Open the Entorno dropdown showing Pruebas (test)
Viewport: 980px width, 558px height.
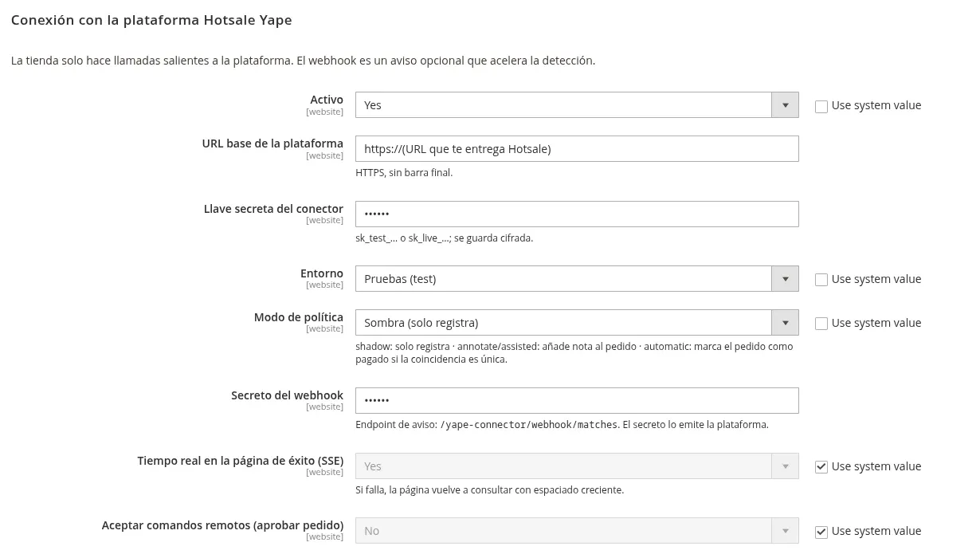click(577, 279)
